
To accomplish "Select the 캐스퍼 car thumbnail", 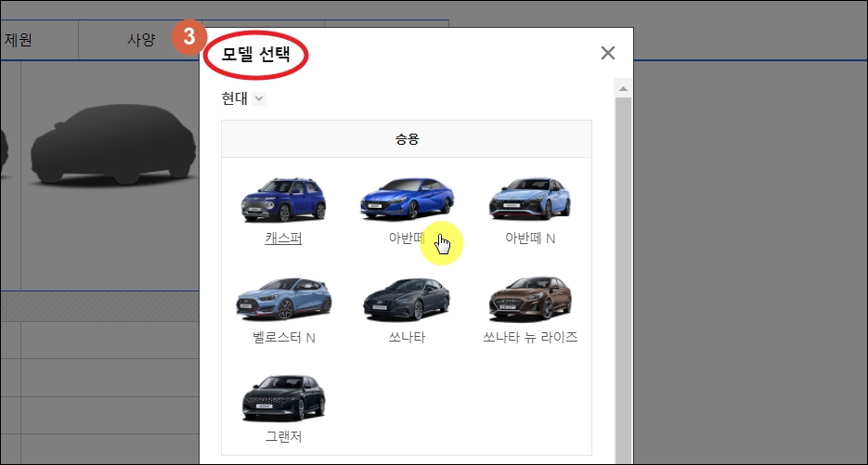I will click(x=283, y=200).
